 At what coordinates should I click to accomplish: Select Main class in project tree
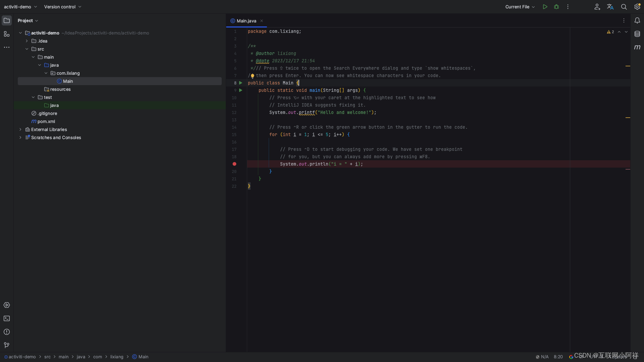(119, 81)
